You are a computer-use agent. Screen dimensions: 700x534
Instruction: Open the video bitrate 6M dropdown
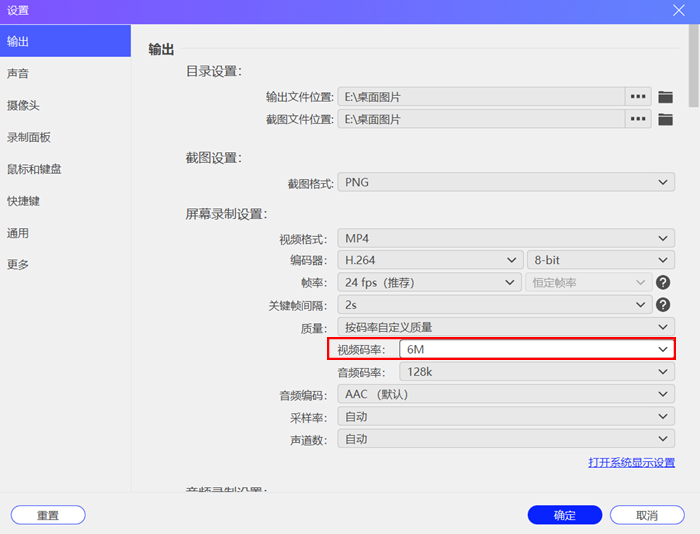pos(537,349)
